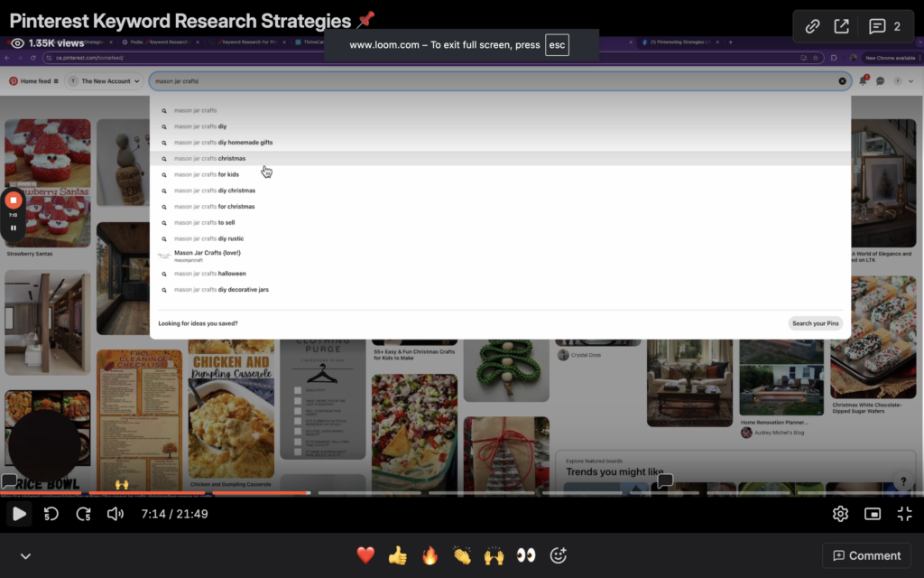Viewport: 924px width, 578px height.
Task: React with the eyes emoji
Action: (526, 555)
